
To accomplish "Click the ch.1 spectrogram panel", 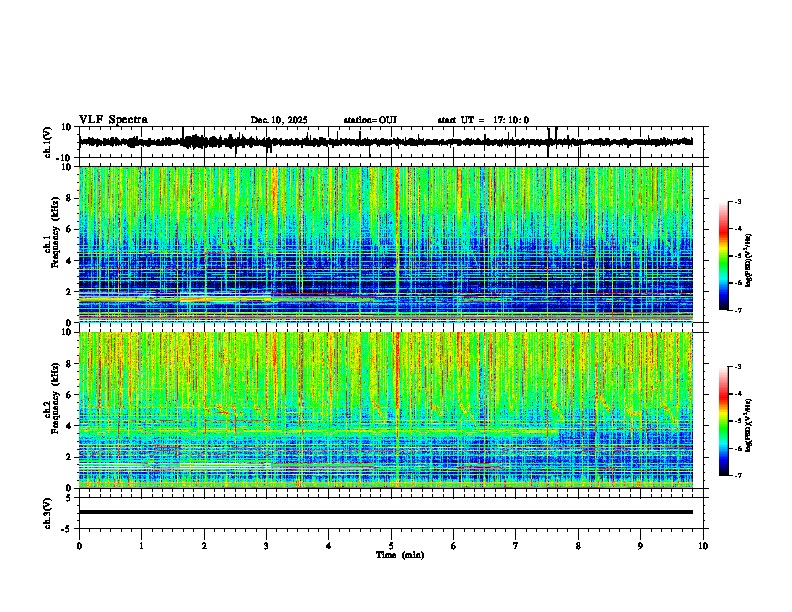I will tap(385, 244).
